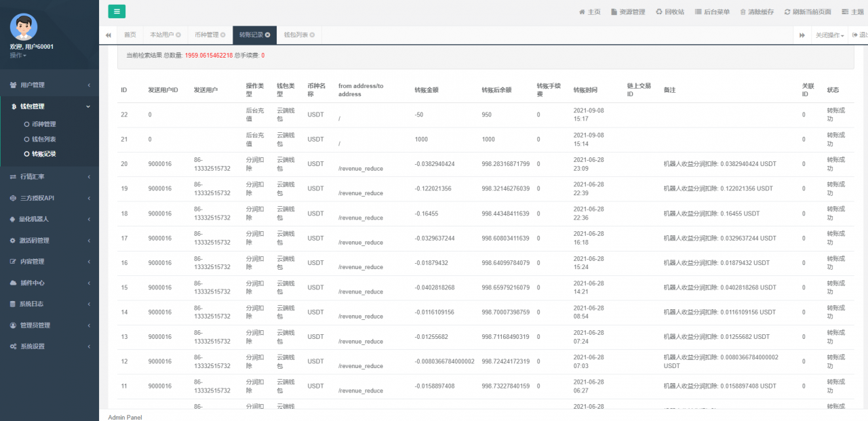The width and height of the screenshot is (868, 421).
Task: Toggle the green hamburger sidebar button
Action: tap(117, 12)
